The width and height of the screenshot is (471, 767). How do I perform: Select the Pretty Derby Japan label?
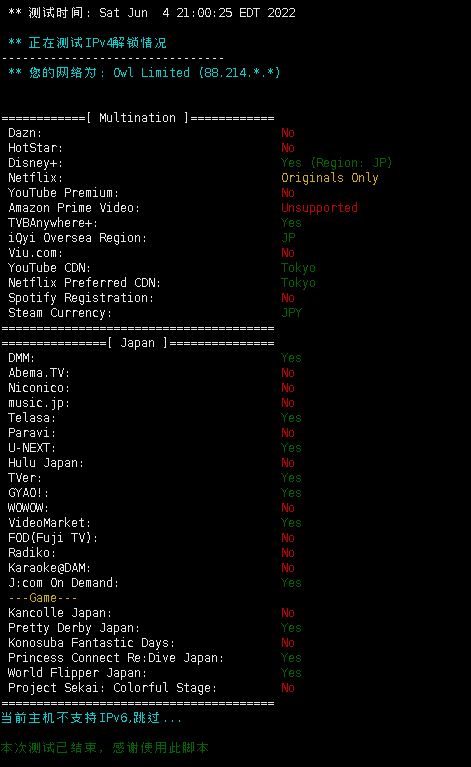[x=74, y=628]
